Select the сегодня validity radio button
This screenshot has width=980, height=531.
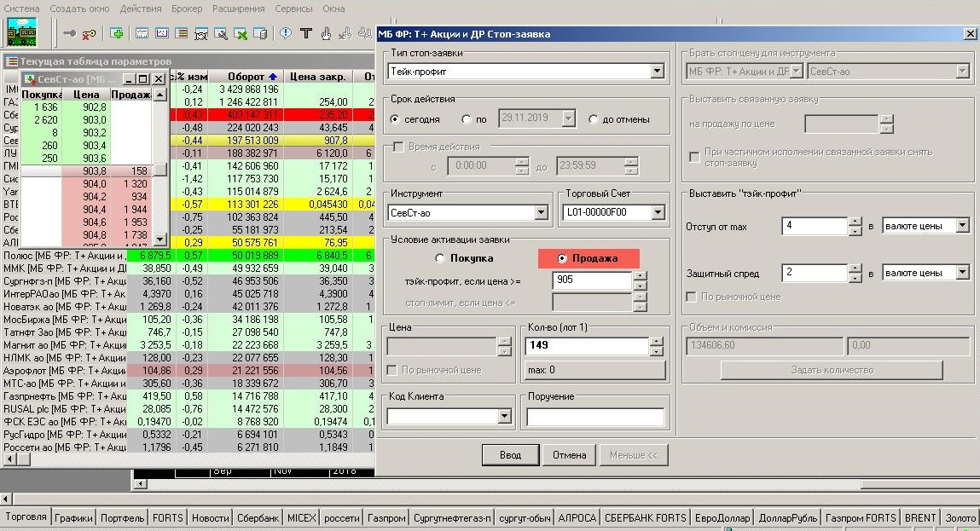coord(394,119)
